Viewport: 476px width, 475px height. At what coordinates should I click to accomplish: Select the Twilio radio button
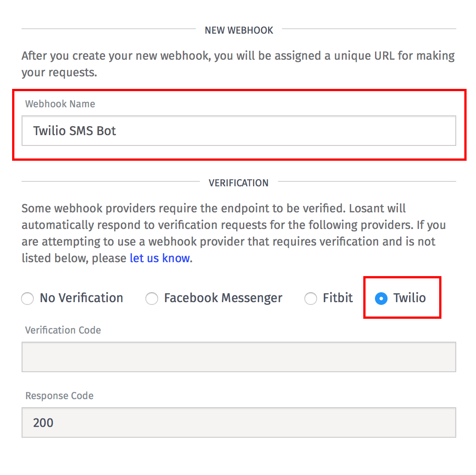[381, 299]
